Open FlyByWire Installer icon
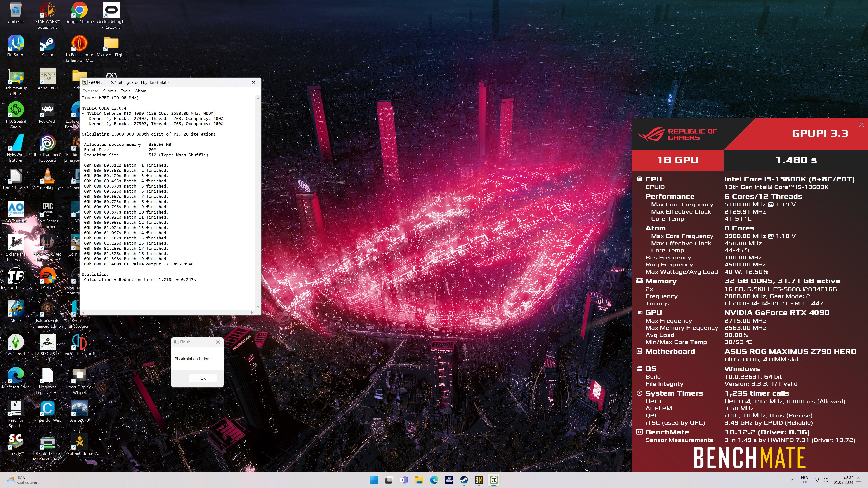Screen dimensions: 868x488 [x=16, y=148]
